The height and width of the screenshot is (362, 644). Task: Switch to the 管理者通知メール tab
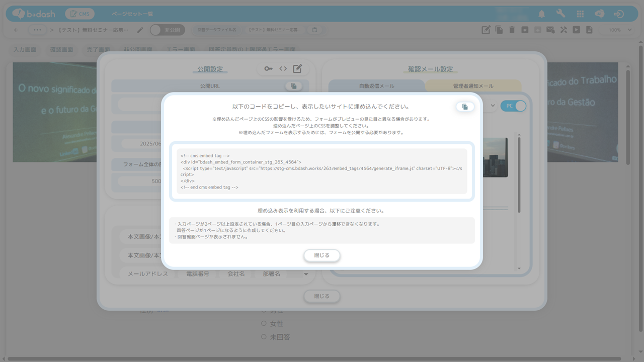point(473,86)
